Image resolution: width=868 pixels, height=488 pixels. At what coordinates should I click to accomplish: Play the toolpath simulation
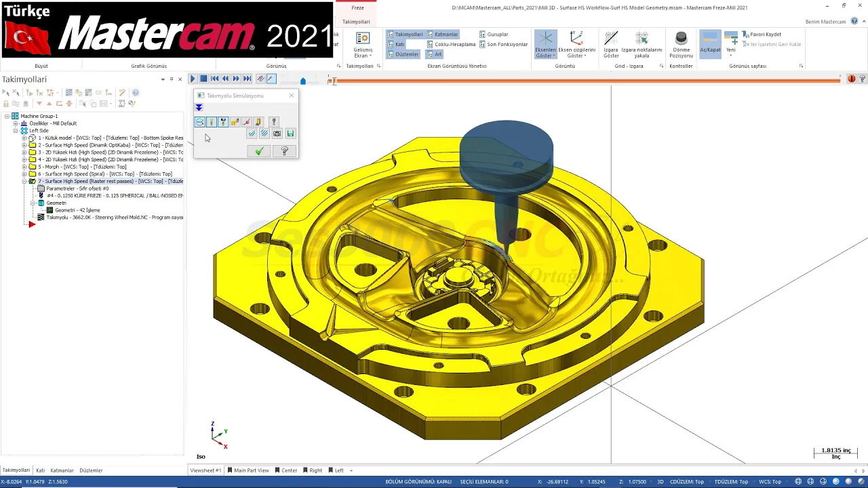tap(193, 79)
